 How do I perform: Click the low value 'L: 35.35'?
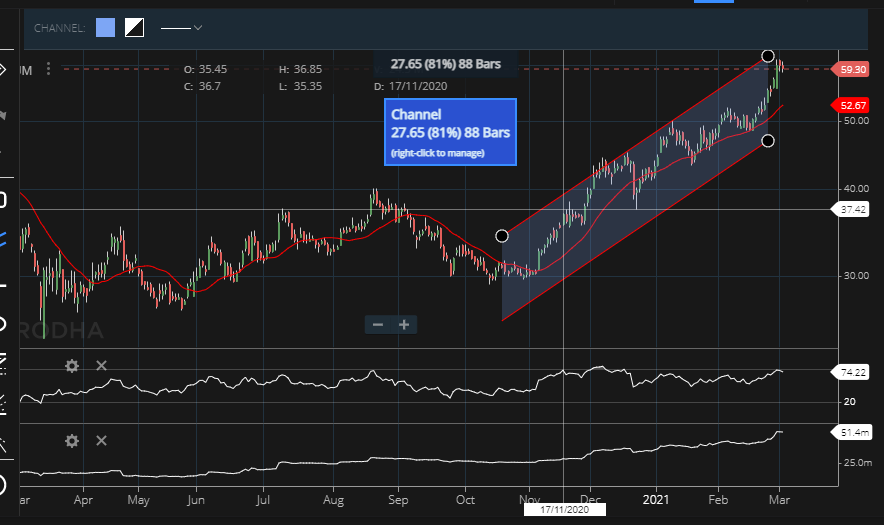coord(300,86)
